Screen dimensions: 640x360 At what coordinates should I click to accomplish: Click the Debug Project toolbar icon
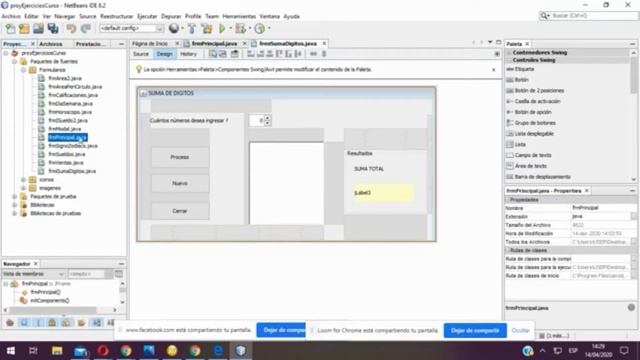click(x=241, y=29)
